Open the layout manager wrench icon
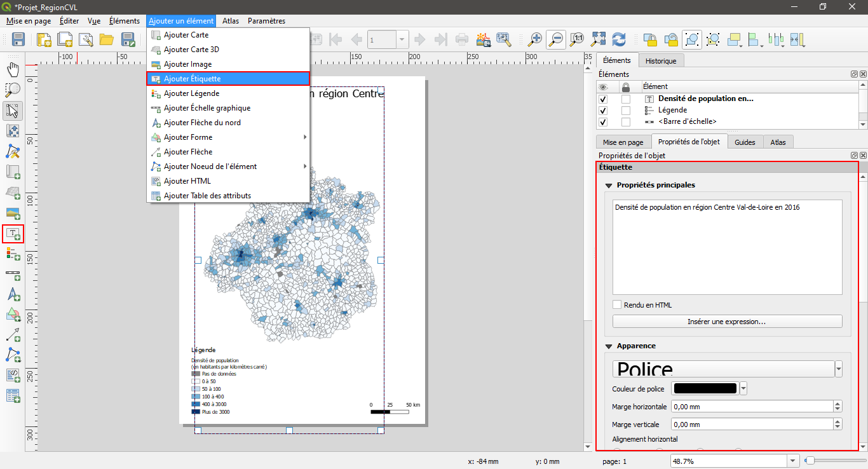 pos(86,39)
